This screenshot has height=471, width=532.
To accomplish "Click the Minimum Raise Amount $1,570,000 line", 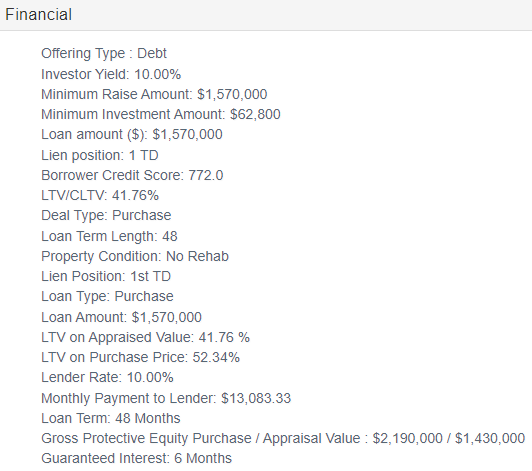I will (x=154, y=94).
